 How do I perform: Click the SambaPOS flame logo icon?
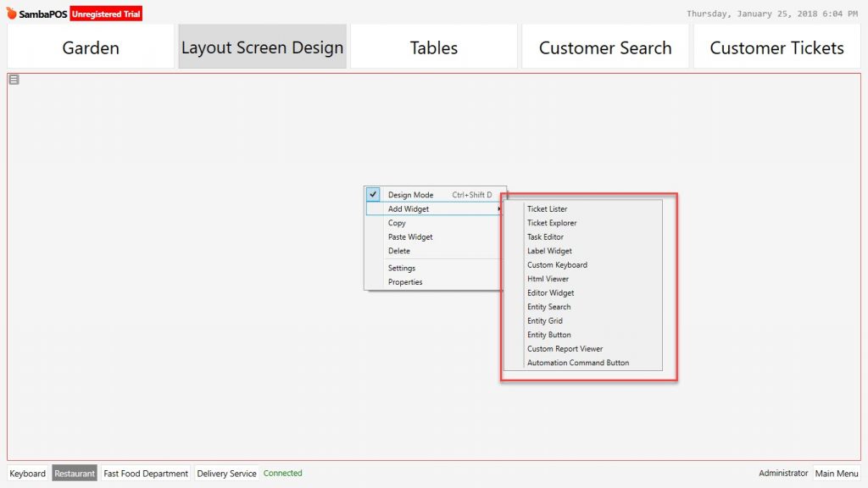(12, 14)
